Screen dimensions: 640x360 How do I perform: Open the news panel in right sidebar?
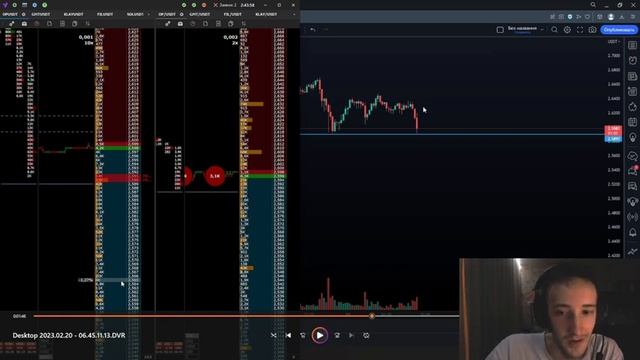coord(633,76)
